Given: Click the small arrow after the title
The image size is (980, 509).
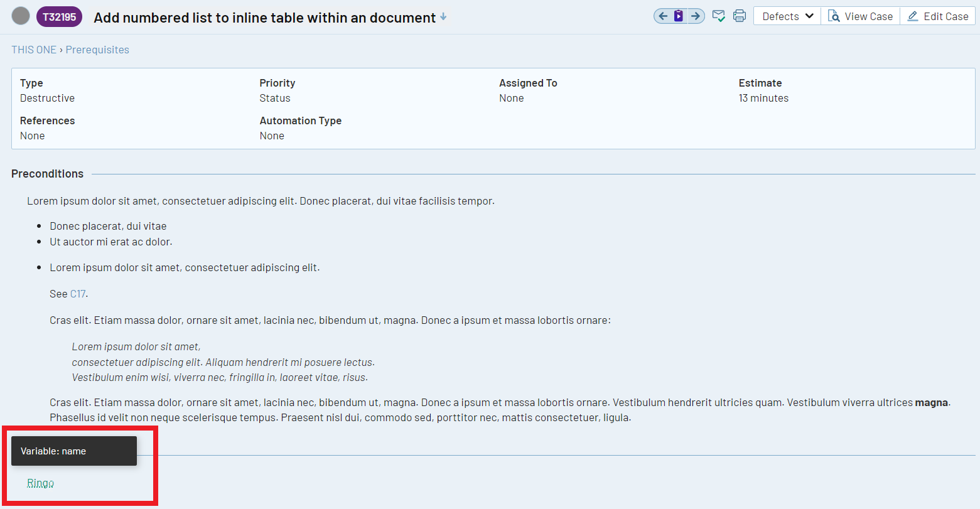Looking at the screenshot, I should (x=443, y=17).
